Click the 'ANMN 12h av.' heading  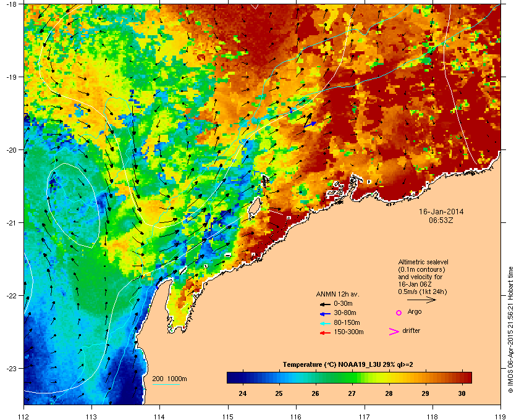click(337, 294)
